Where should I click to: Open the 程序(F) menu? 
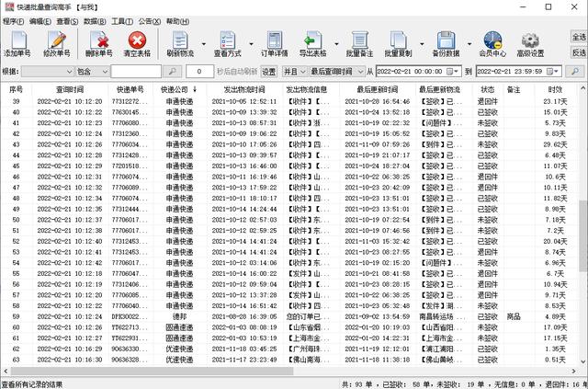click(x=13, y=21)
